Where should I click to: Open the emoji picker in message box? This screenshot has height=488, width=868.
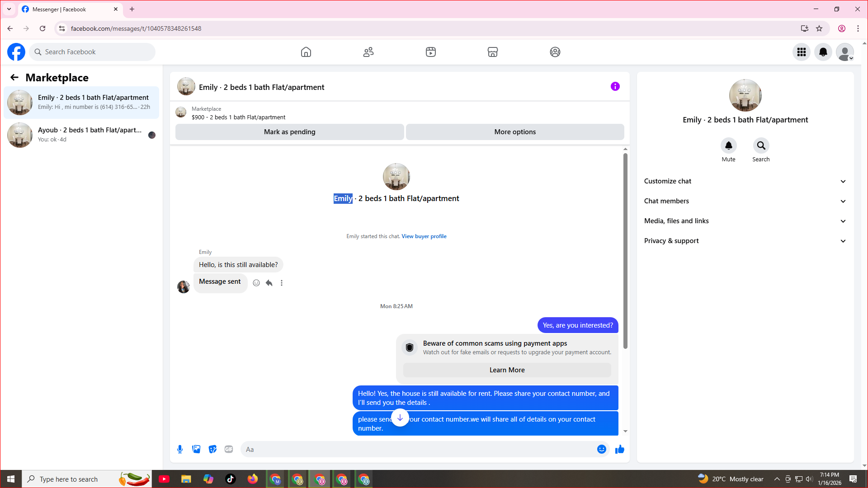point(601,449)
